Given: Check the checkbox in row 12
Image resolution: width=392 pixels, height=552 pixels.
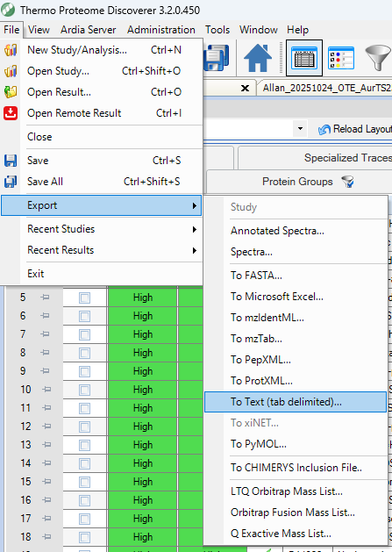Looking at the screenshot, I should [84, 427].
